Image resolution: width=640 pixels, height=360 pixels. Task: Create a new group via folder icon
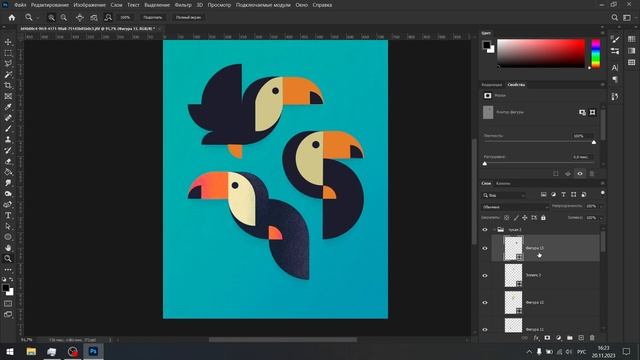coord(570,338)
